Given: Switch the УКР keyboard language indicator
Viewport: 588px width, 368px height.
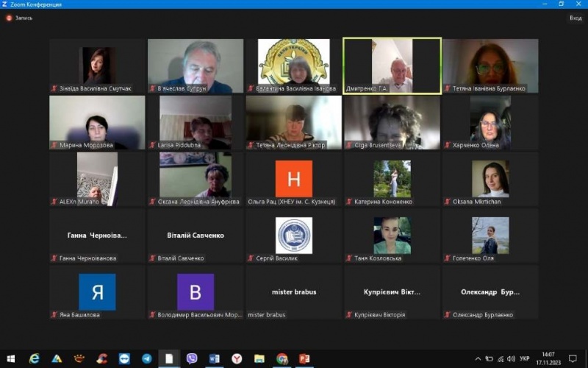Looking at the screenshot, I should click(x=524, y=358).
